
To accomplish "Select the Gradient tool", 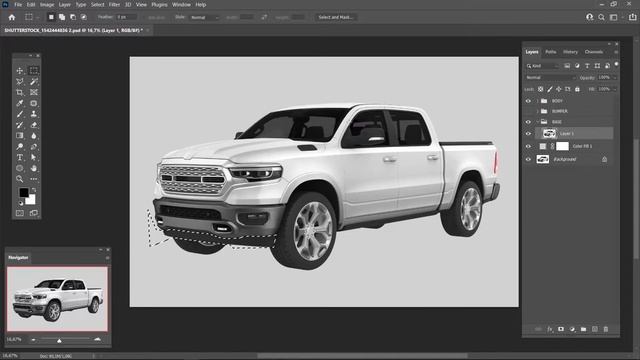I will coord(20,136).
